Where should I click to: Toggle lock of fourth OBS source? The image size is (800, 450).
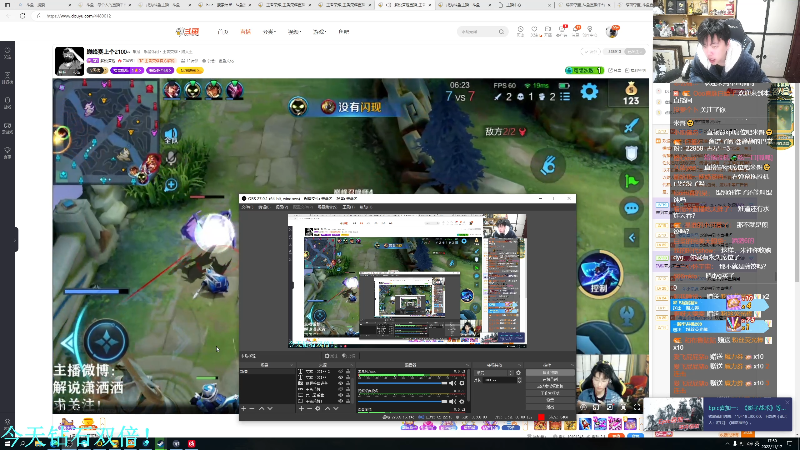pos(348,389)
